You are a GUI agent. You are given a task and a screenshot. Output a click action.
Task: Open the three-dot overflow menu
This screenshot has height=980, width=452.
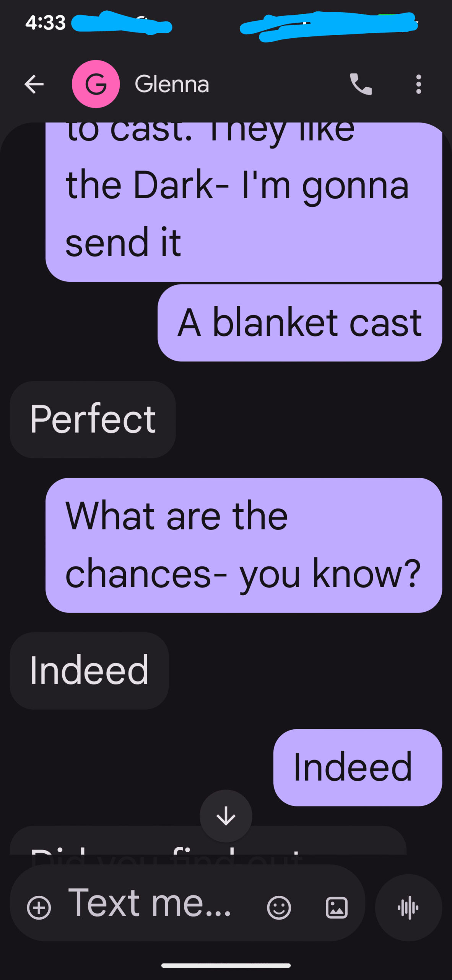click(419, 84)
